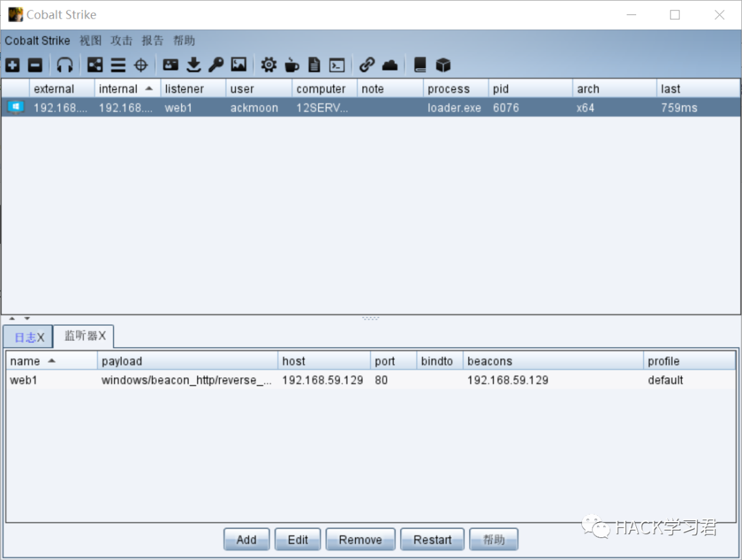Sort sessions by process column header
This screenshot has height=560, width=742.
pyautogui.click(x=456, y=89)
